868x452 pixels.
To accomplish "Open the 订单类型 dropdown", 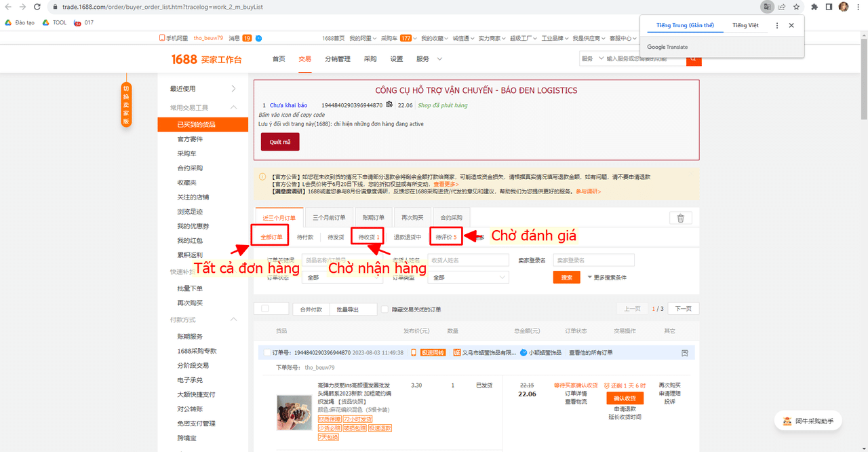I will coord(469,278).
